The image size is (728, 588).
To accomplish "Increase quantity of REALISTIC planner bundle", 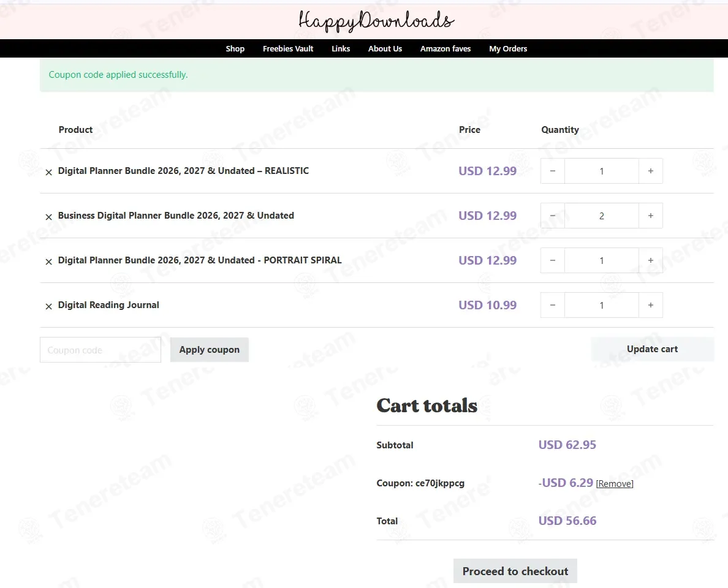I will [650, 171].
